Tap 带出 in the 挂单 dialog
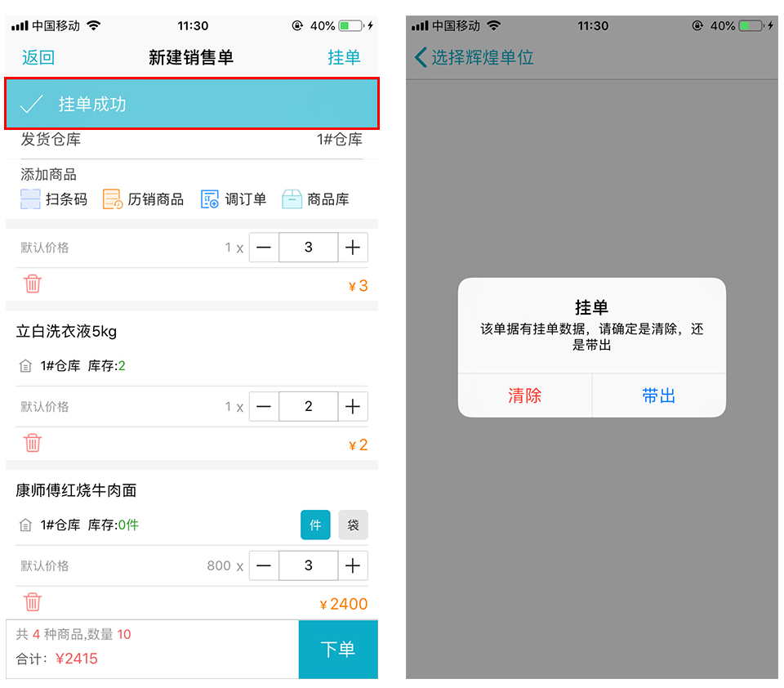The height and width of the screenshot is (688, 784). [659, 395]
